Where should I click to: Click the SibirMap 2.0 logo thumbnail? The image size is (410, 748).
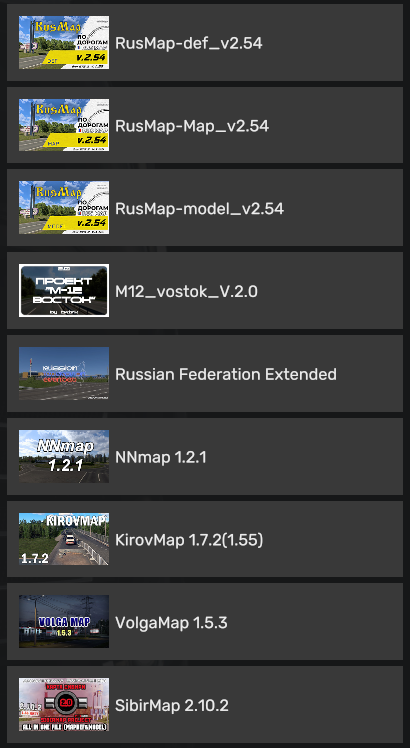pyautogui.click(x=64, y=705)
